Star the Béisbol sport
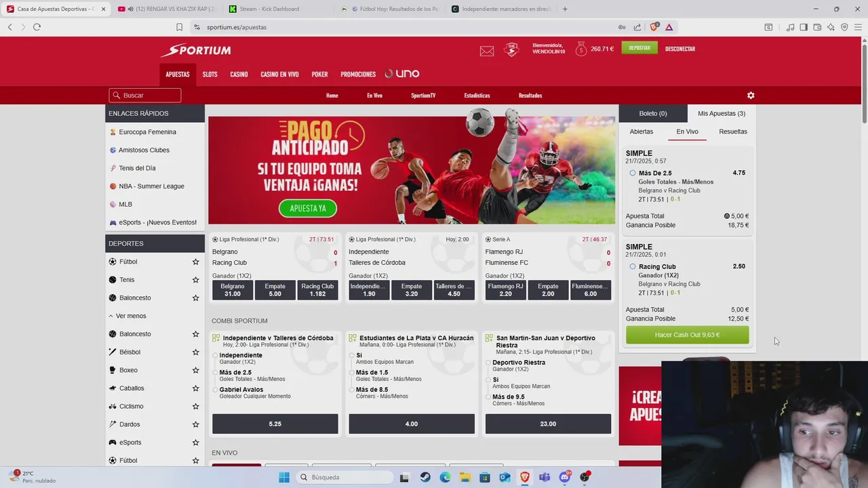The image size is (868, 488). 195,352
